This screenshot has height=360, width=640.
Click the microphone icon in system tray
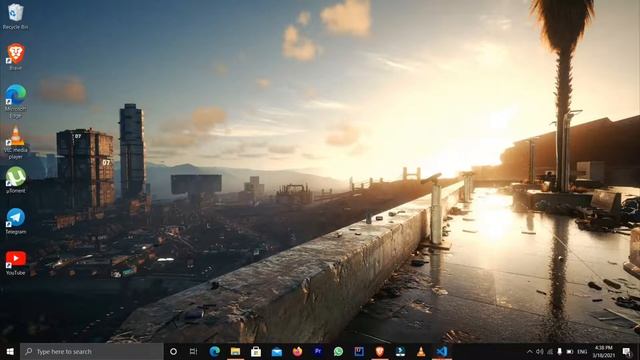560,352
